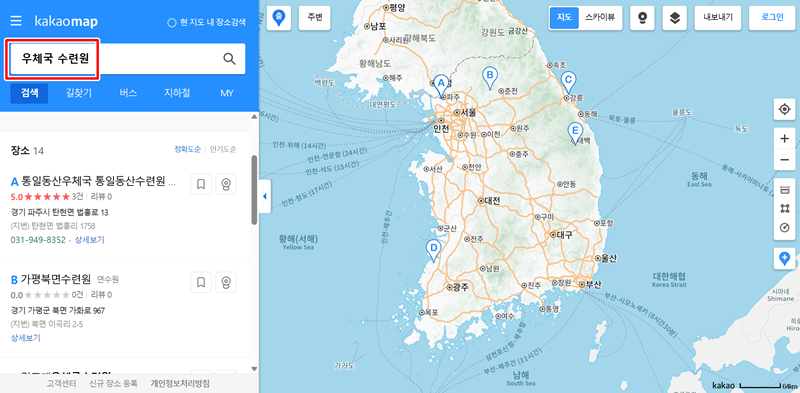Select the 검색 tab
Screen dimensions: 800x393
(30, 93)
